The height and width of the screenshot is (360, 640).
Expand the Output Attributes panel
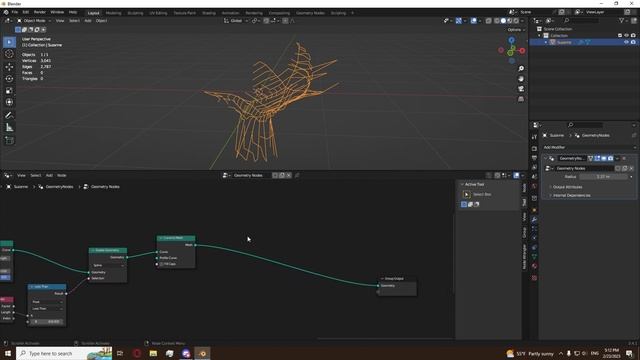pyautogui.click(x=567, y=187)
